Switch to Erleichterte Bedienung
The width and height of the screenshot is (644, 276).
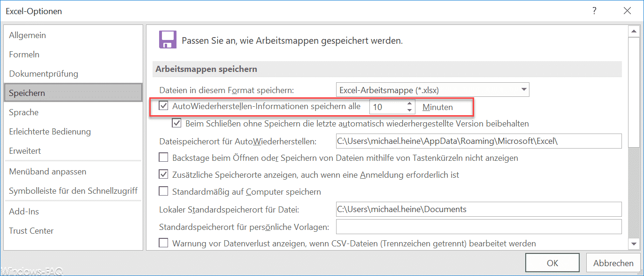73,132
